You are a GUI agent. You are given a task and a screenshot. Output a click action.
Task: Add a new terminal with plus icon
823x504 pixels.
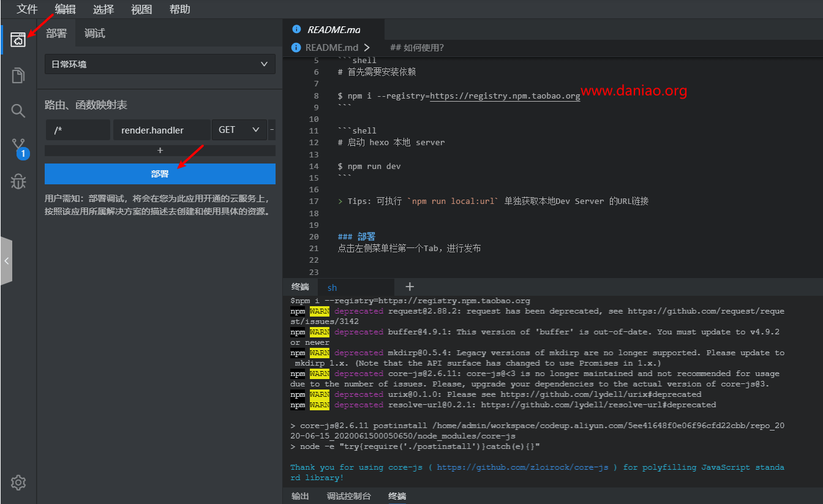pyautogui.click(x=410, y=287)
